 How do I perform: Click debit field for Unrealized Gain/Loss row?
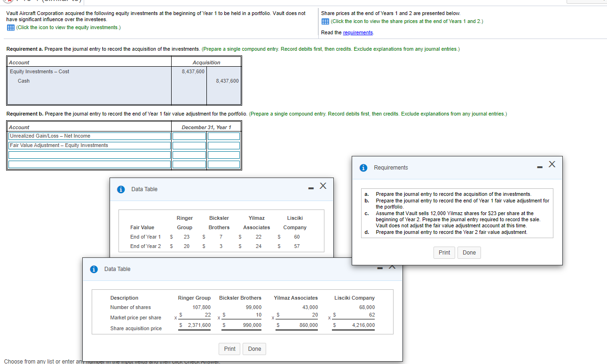(x=189, y=136)
